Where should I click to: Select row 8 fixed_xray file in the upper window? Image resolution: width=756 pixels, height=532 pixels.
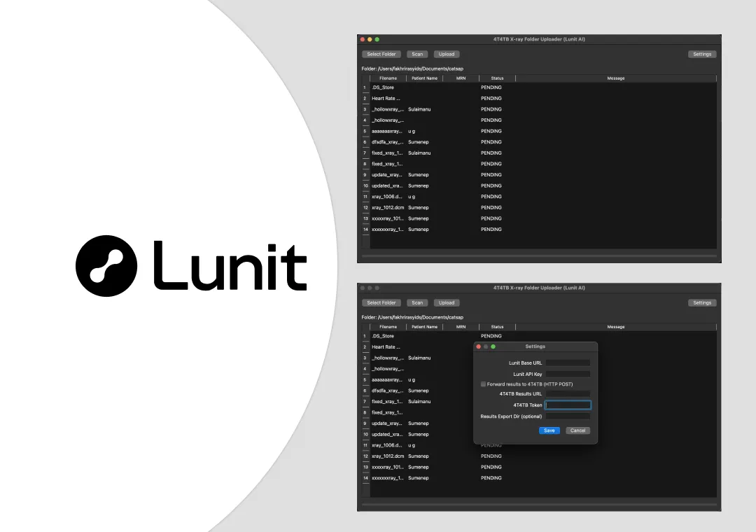(539, 164)
